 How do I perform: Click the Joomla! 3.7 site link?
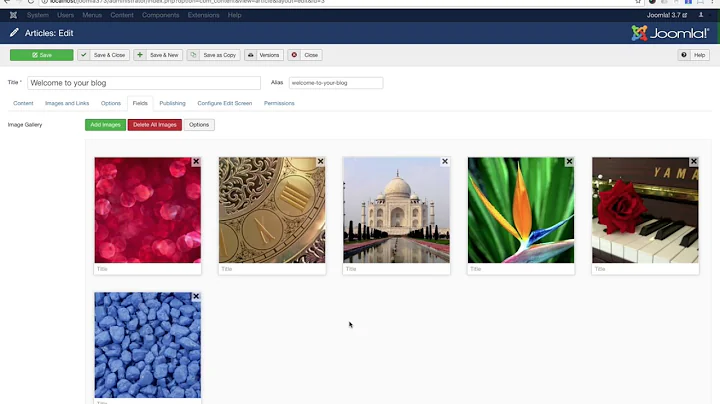click(x=667, y=15)
